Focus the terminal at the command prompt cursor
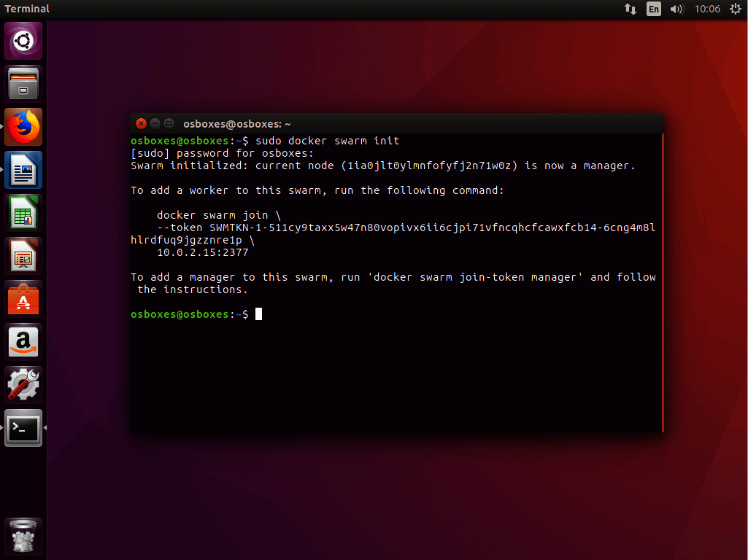Viewport: 748px width, 560px height. pyautogui.click(x=258, y=314)
